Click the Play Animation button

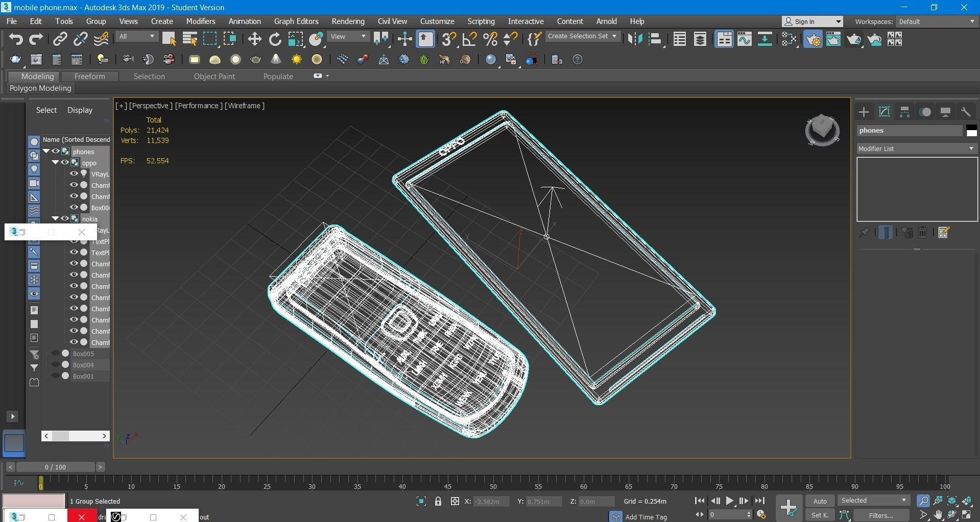click(x=730, y=501)
